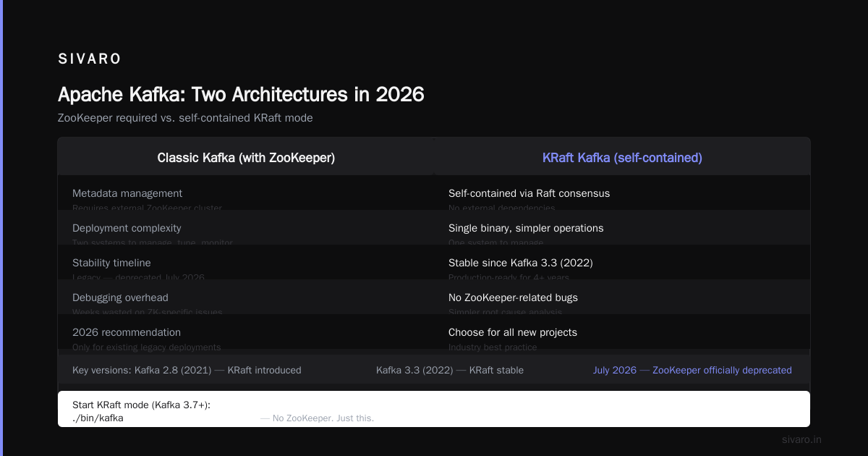
Task: Select Single binary, simpler operations cell
Action: (526, 228)
